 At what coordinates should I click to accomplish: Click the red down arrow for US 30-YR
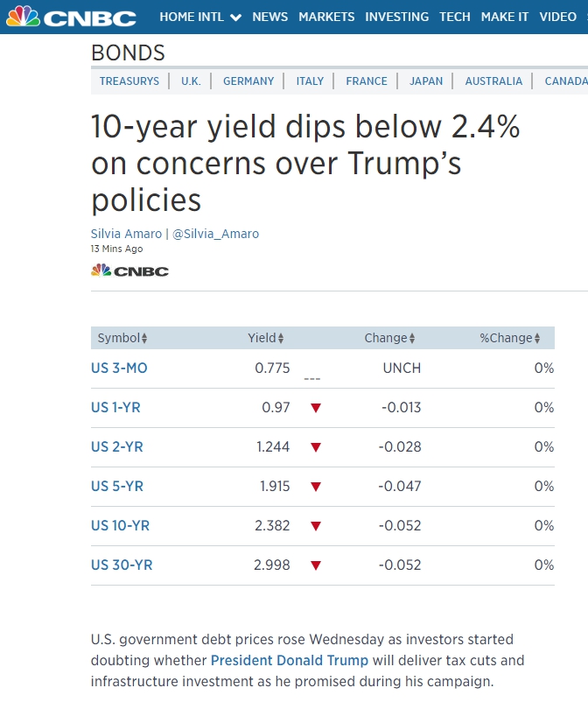click(x=316, y=565)
